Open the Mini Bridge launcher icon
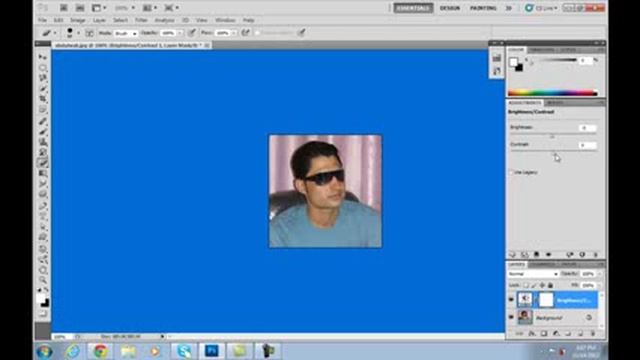640x360 pixels. tap(80, 8)
